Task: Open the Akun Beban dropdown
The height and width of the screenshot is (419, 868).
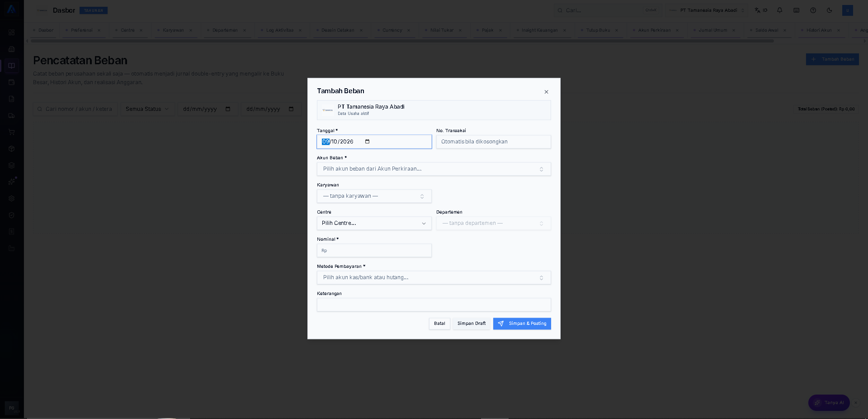Action: point(434,169)
